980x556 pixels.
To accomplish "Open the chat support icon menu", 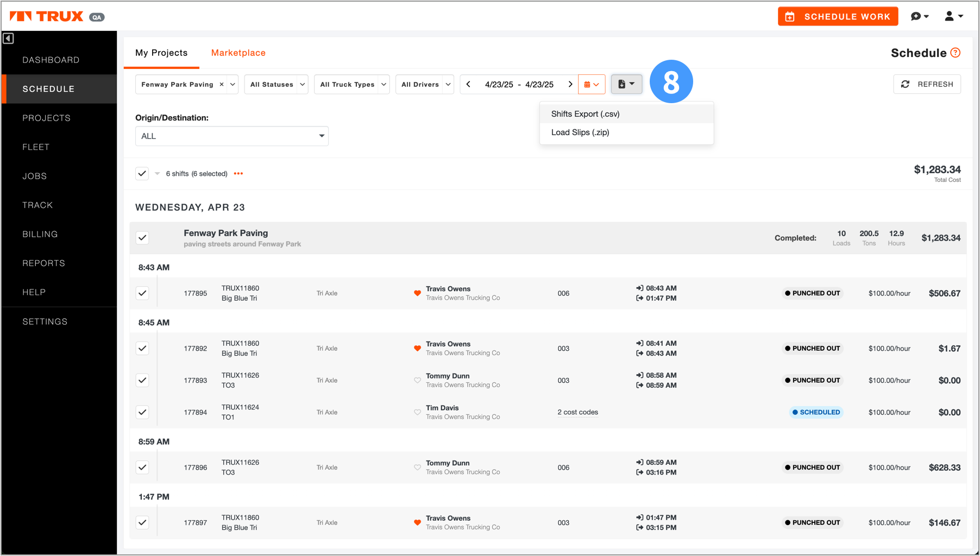I will pyautogui.click(x=919, y=16).
